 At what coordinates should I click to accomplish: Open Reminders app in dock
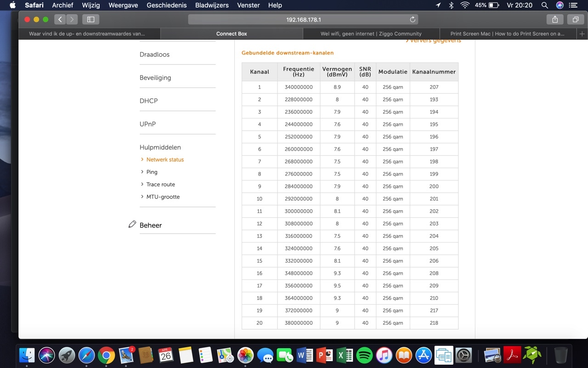pos(205,355)
